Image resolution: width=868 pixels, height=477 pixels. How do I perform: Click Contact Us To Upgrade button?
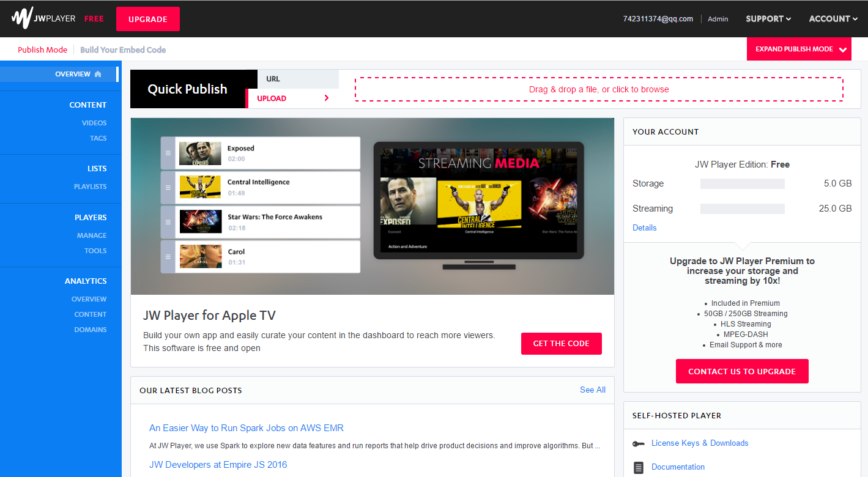pos(742,371)
